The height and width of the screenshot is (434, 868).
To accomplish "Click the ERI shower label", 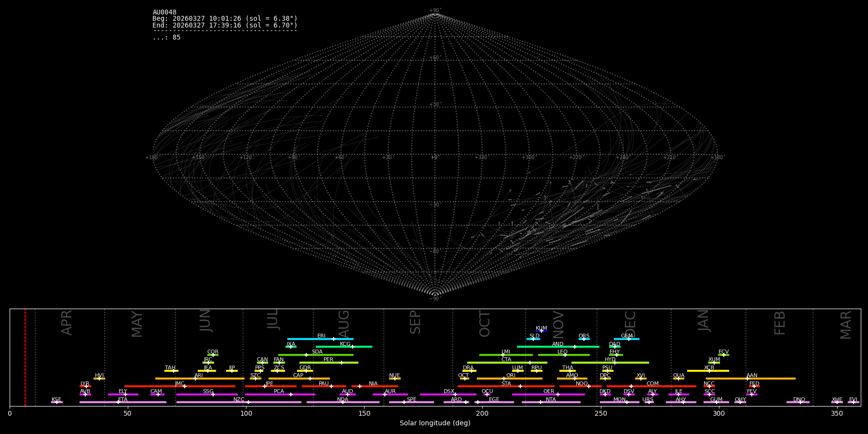I will point(321,336).
